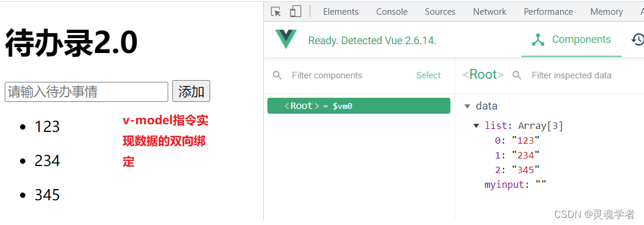Screen dimensions: 644x225
Task: Switch to the Console tab
Action: coord(392,12)
